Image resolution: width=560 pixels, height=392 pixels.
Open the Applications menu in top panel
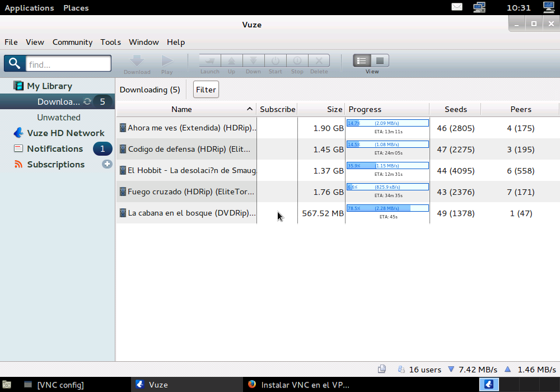29,8
